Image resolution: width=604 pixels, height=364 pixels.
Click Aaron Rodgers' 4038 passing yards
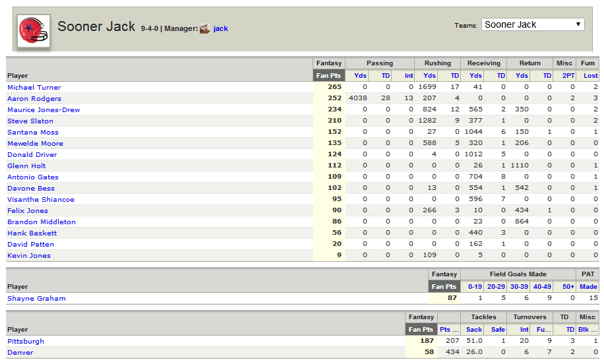click(x=358, y=98)
